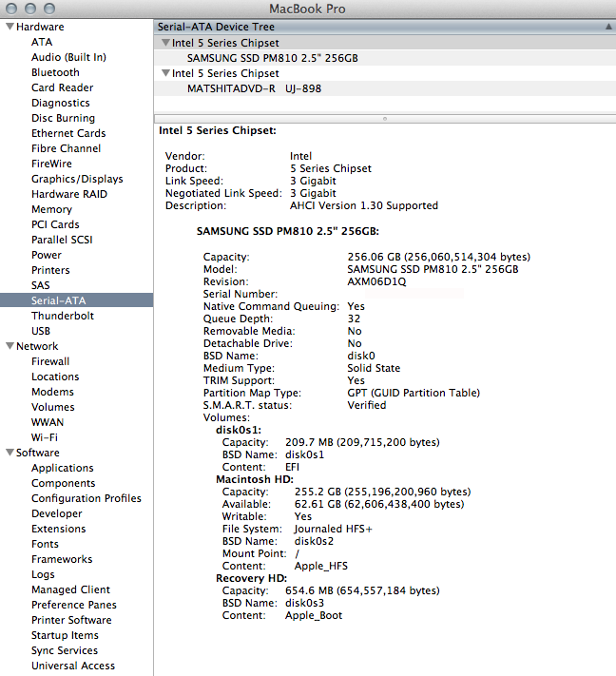Select SAMSUNG SSD PM810 in device tree

point(273,58)
